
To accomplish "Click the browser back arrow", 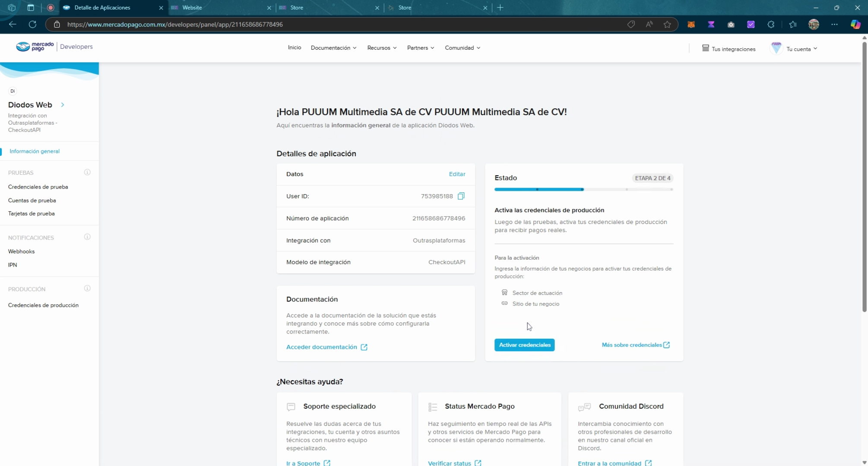I will tap(13, 25).
